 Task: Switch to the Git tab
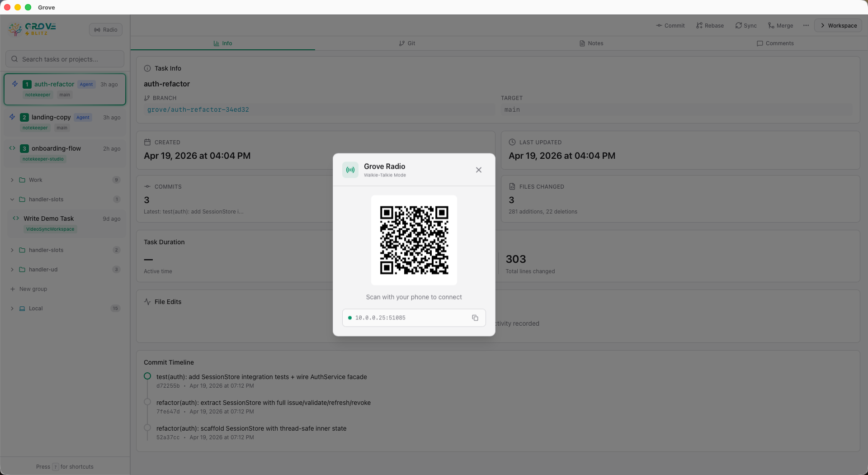(x=407, y=43)
